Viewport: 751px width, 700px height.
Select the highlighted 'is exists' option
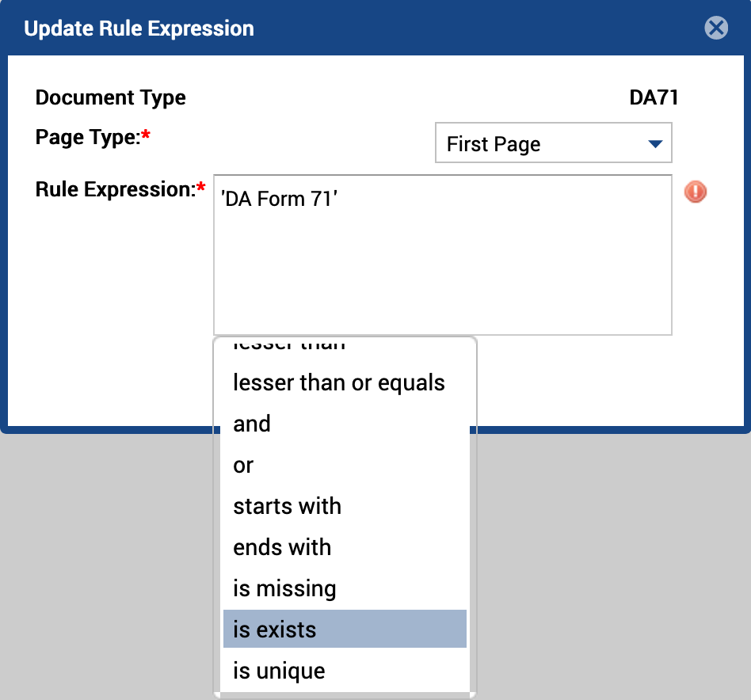[x=345, y=629]
